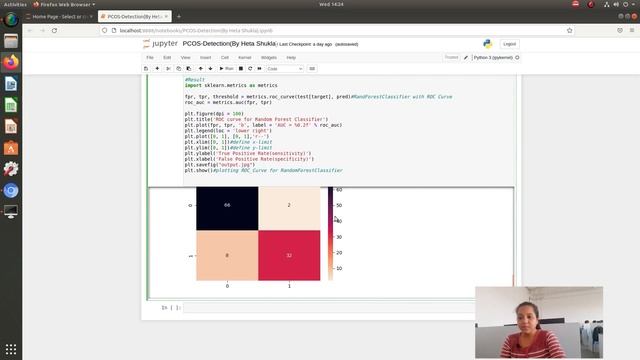Open Activities overview
The height and width of the screenshot is (360, 640).
coord(15,4)
